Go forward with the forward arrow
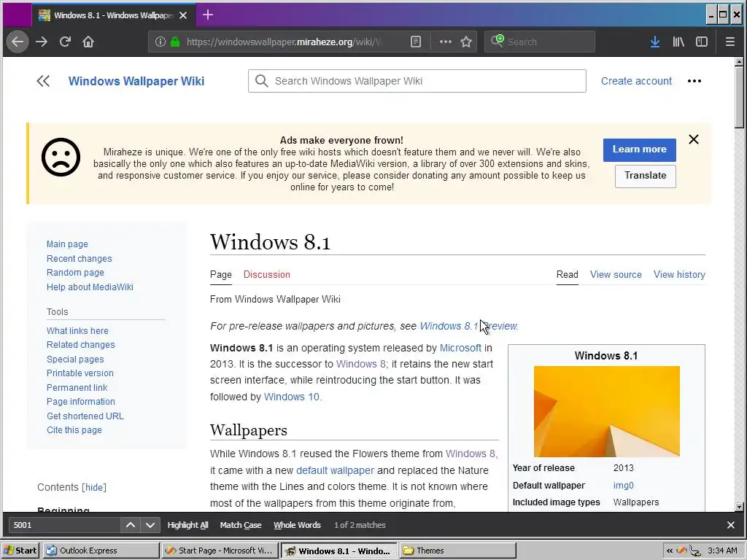Image resolution: width=747 pixels, height=560 pixels. point(42,42)
